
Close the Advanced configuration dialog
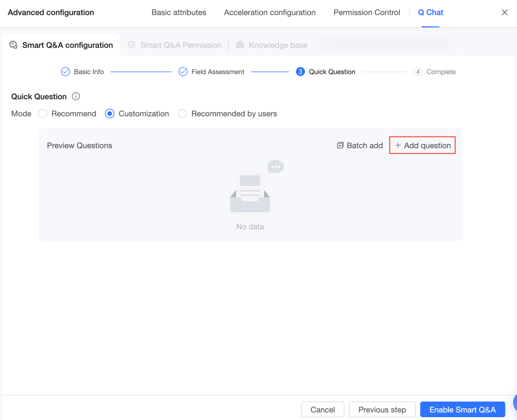pyautogui.click(x=504, y=12)
